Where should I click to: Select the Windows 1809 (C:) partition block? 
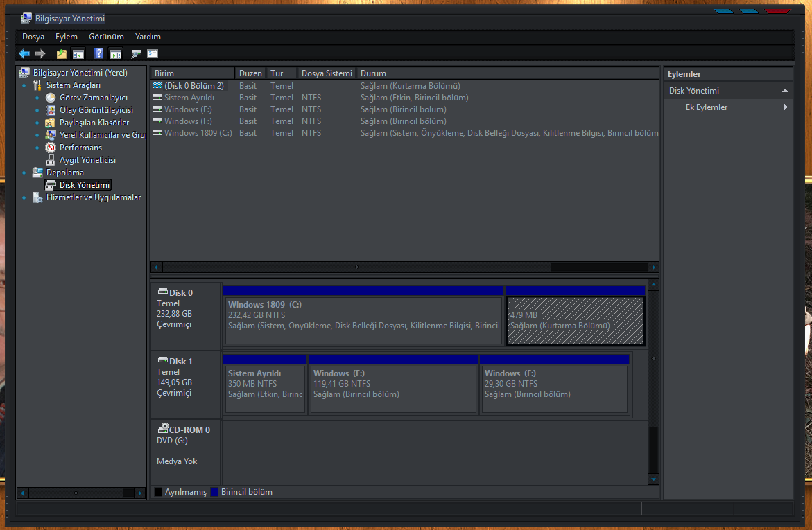point(363,320)
